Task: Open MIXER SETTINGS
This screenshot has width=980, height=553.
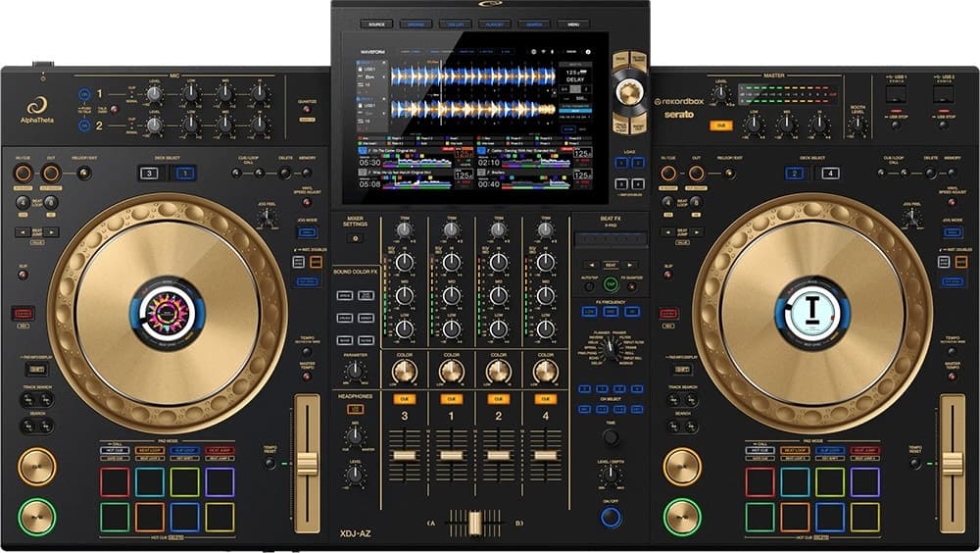Action: 355,238
